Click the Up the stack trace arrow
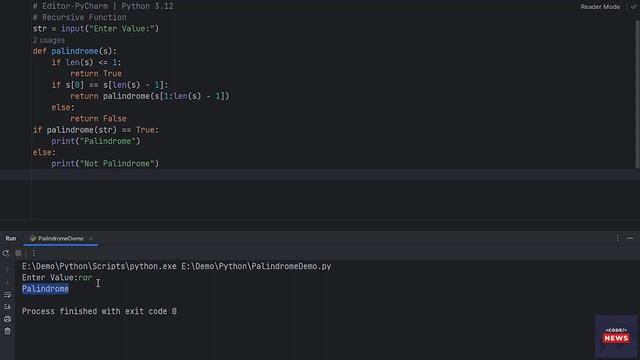Image resolution: width=640 pixels, height=360 pixels. [7, 270]
